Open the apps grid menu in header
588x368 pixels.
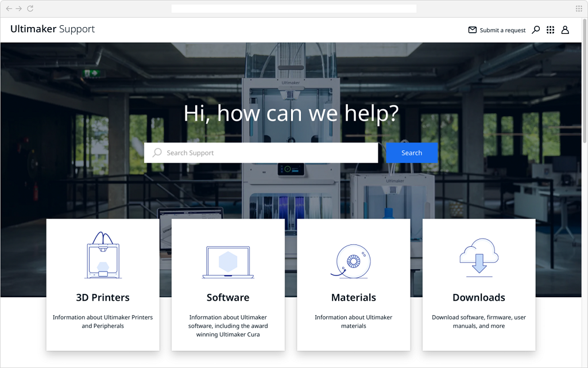[550, 30]
